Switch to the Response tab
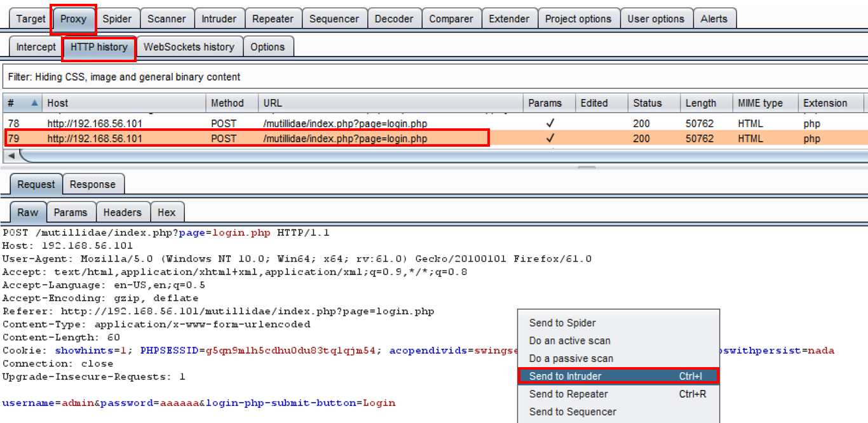Viewport: 868px width, 423px height. tap(93, 184)
